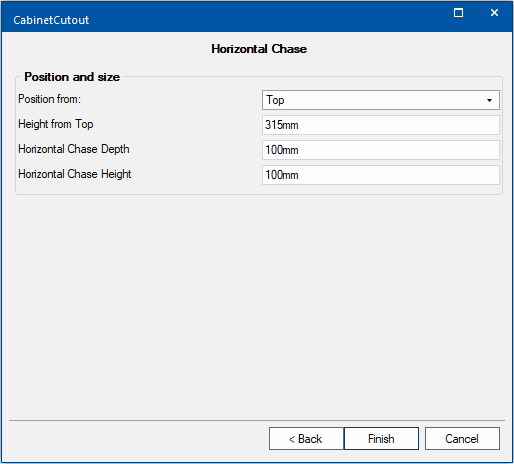The image size is (514, 464).
Task: Click the 'Horizontal Chase Depth' label
Action: click(74, 149)
